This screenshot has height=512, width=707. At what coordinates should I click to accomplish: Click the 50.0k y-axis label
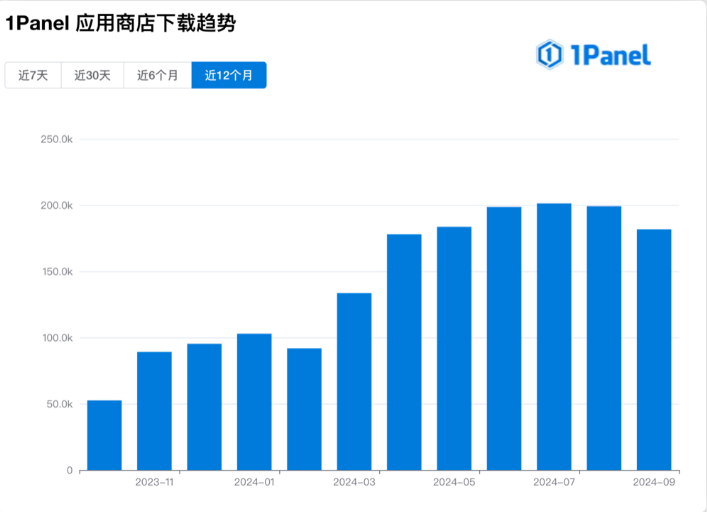pos(59,404)
